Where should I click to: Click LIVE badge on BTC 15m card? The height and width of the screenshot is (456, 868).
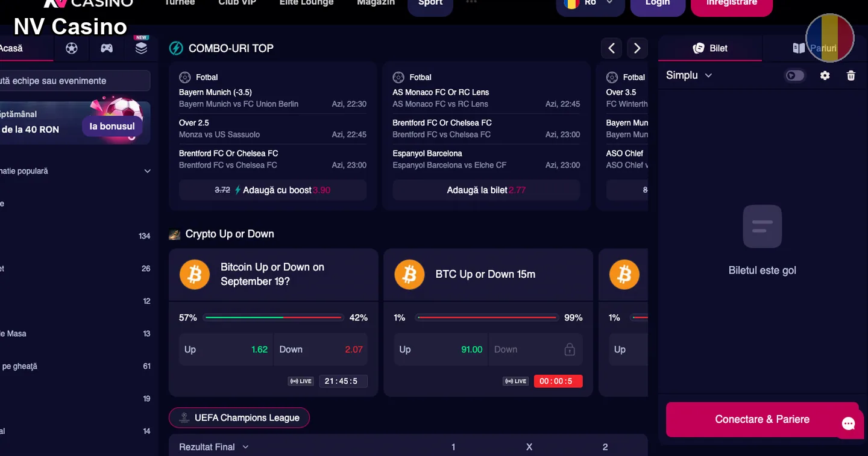pyautogui.click(x=516, y=381)
